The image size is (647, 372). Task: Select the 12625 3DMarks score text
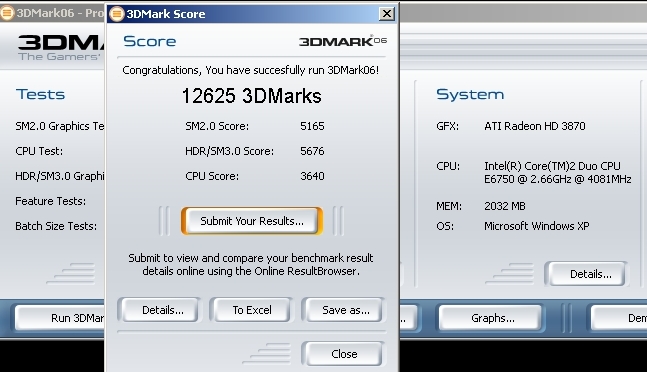pos(251,96)
